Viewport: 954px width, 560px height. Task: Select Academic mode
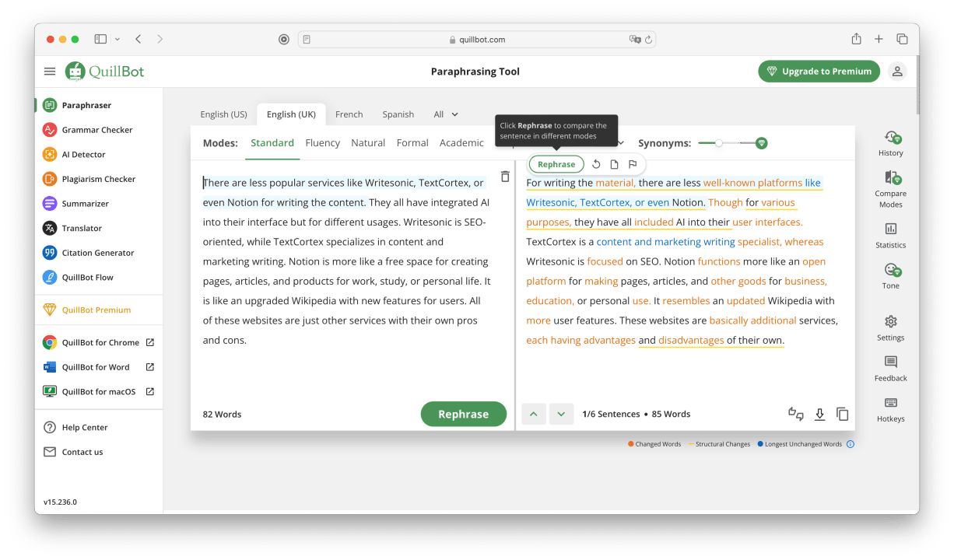[x=461, y=143]
